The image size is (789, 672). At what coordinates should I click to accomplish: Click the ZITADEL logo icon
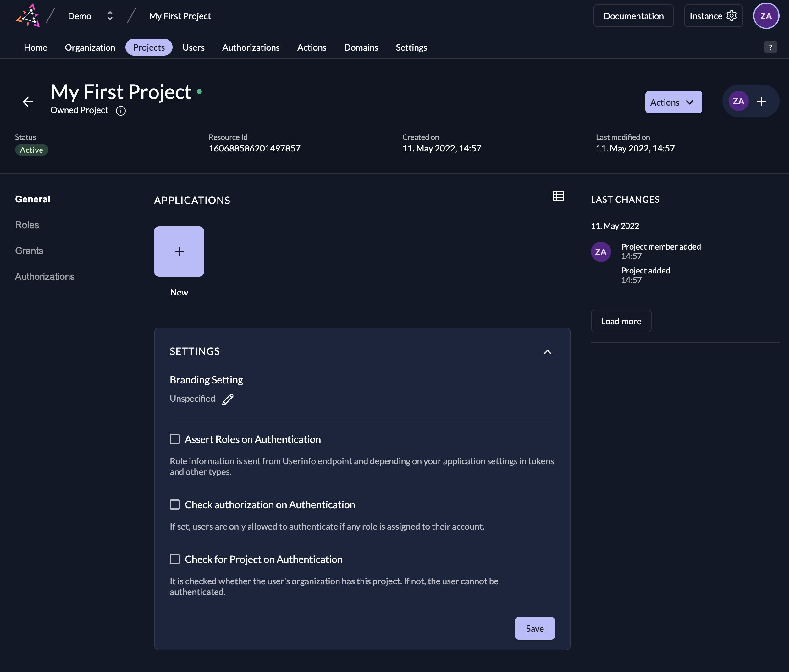[28, 16]
